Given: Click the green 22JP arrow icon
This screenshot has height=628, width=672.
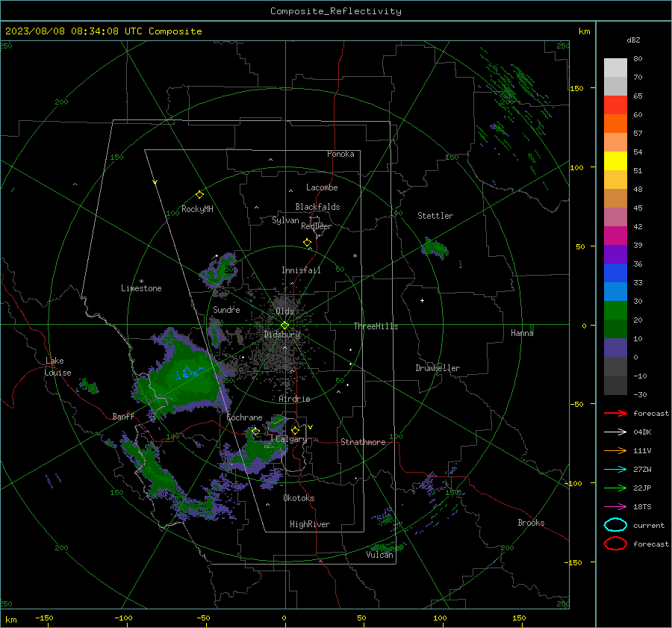Looking at the screenshot, I should [x=615, y=488].
